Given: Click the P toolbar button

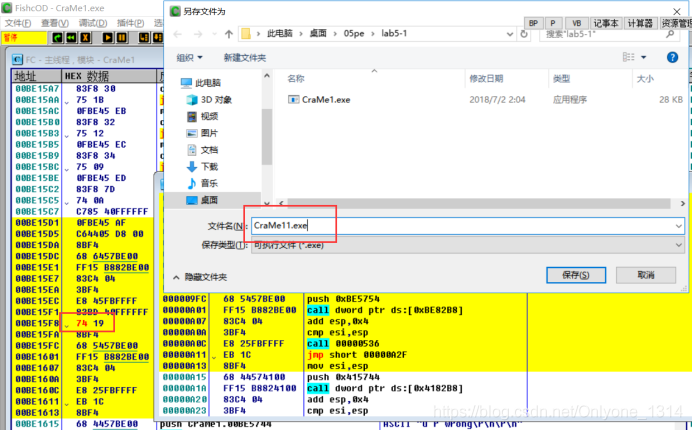Looking at the screenshot, I should click(553, 23).
